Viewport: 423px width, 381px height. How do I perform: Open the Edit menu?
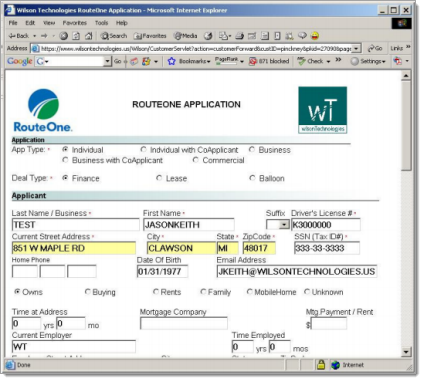[30, 23]
